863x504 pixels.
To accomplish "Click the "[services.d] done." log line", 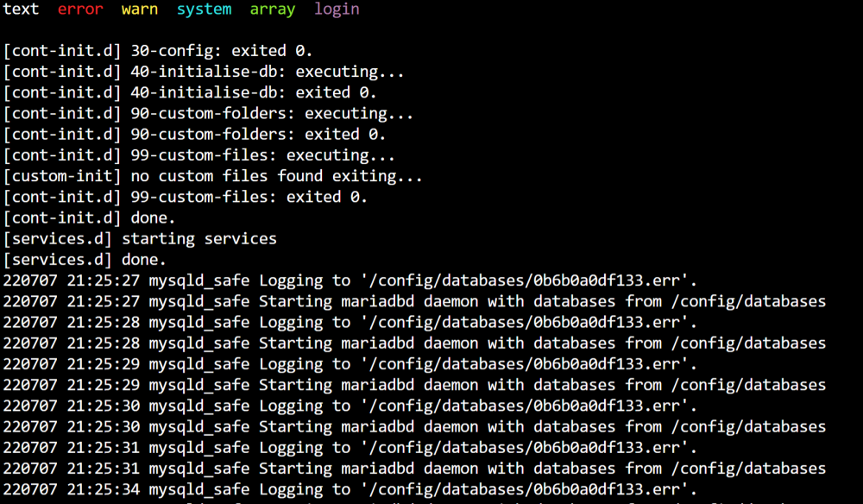I will (85, 260).
